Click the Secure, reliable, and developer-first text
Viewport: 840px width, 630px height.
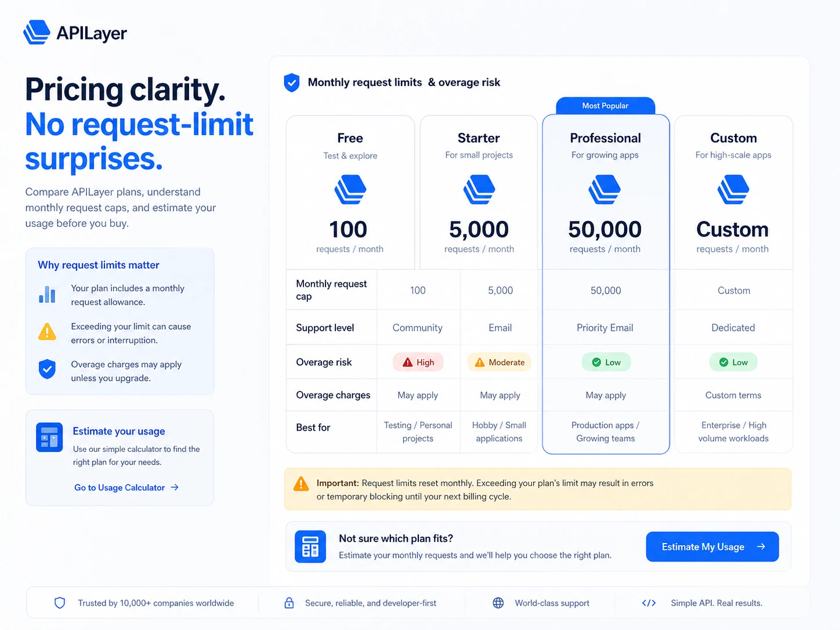pyautogui.click(x=371, y=603)
